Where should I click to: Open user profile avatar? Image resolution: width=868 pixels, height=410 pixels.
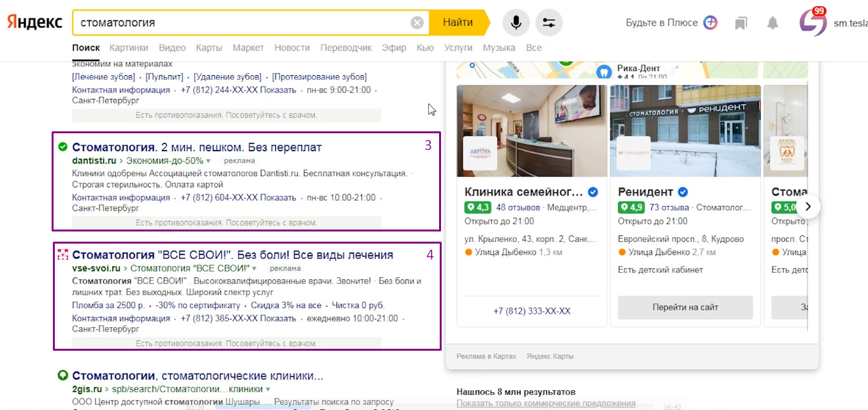(813, 23)
